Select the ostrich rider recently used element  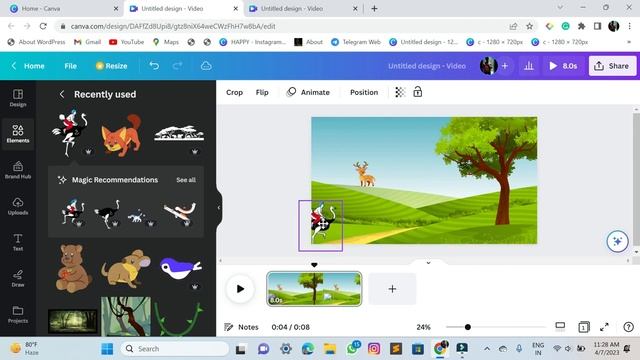pyautogui.click(x=70, y=133)
